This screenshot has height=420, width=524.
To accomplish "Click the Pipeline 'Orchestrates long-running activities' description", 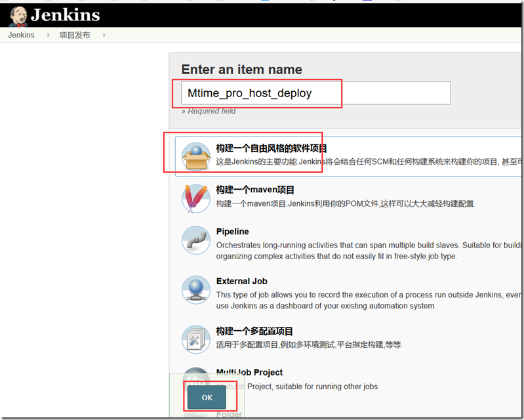I will pos(369,251).
